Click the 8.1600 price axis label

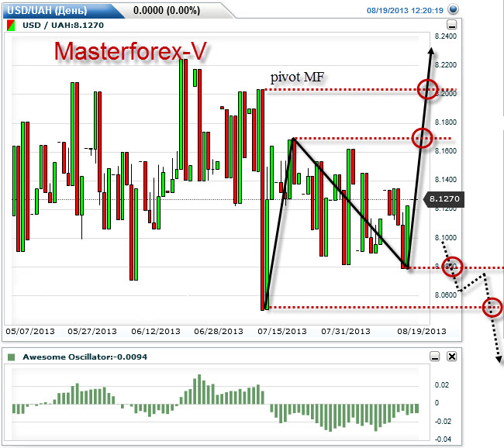[x=446, y=150]
